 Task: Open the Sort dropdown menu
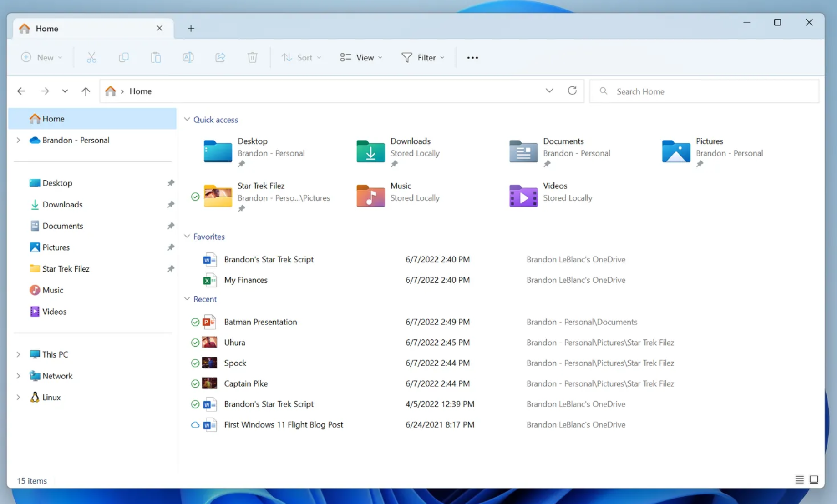coord(301,57)
